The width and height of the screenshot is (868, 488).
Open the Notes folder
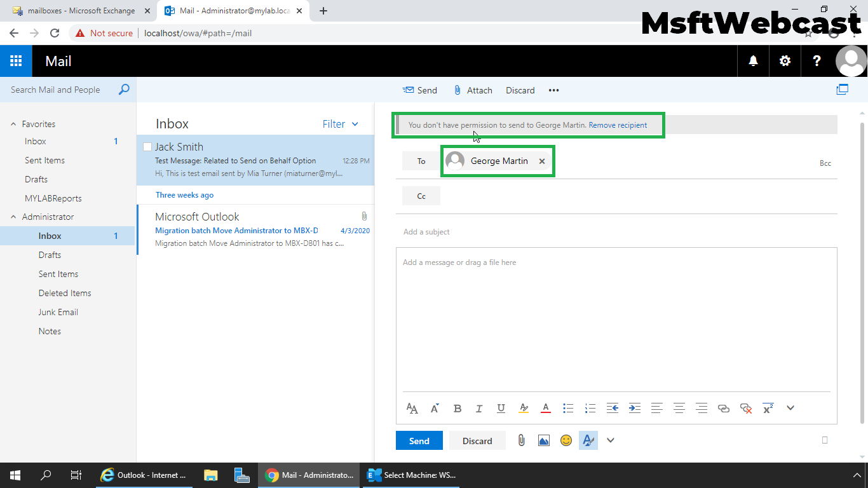click(50, 331)
